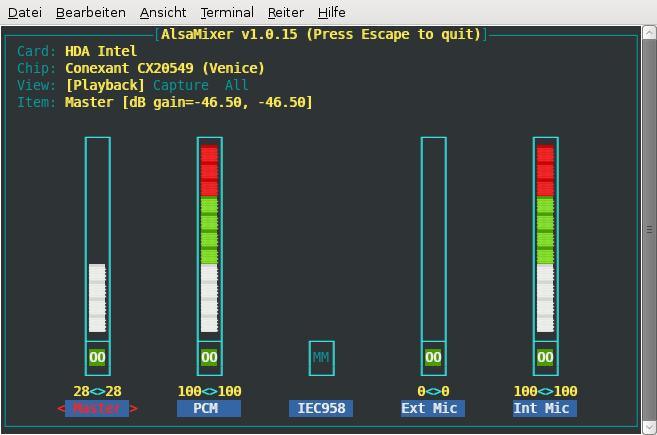
Task: Toggle the PCM mute indicator
Action: 209,357
